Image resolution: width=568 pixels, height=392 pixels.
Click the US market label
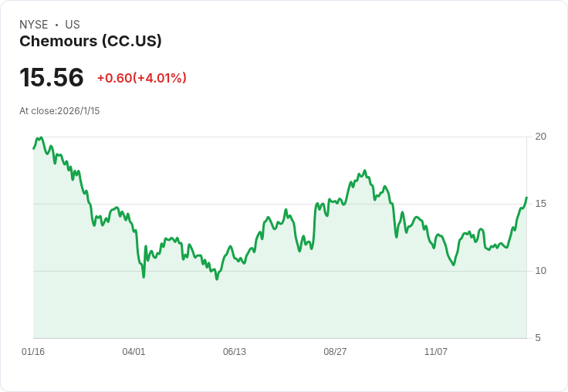pyautogui.click(x=73, y=25)
